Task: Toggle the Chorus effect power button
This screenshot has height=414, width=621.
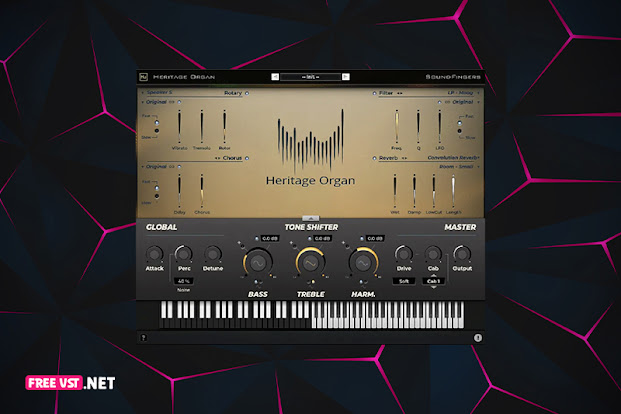Action: (x=247, y=158)
